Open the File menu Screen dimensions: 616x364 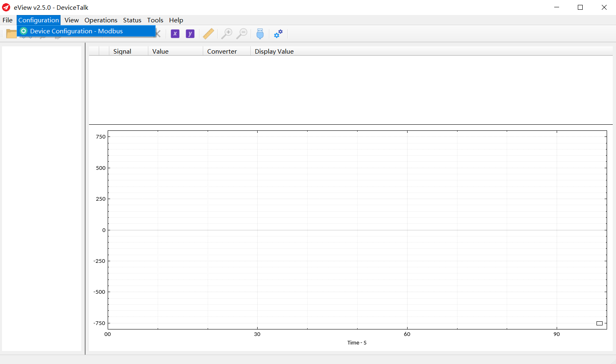click(8, 20)
